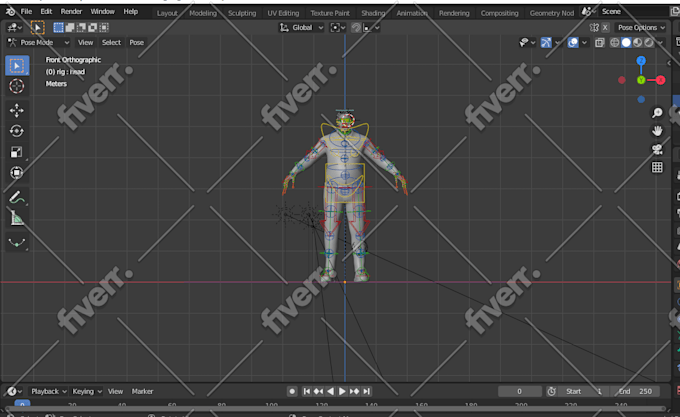The height and width of the screenshot is (417, 680).
Task: Click the timeline playhead marker at 0
Action: (x=22, y=404)
